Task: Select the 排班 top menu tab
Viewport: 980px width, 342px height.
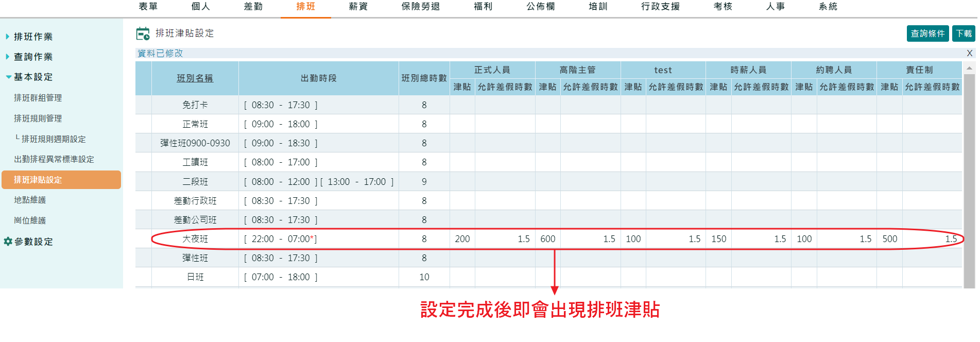Action: click(x=306, y=7)
